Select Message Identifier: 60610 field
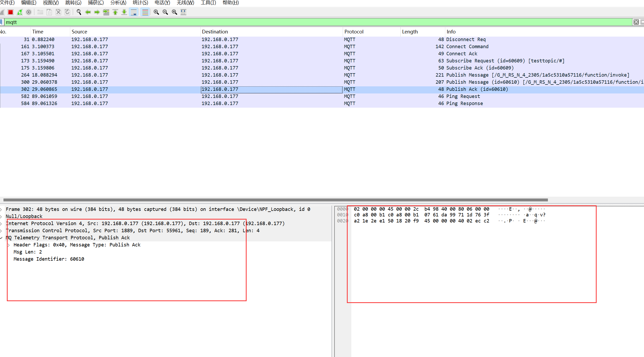This screenshot has width=644, height=357. point(49,259)
